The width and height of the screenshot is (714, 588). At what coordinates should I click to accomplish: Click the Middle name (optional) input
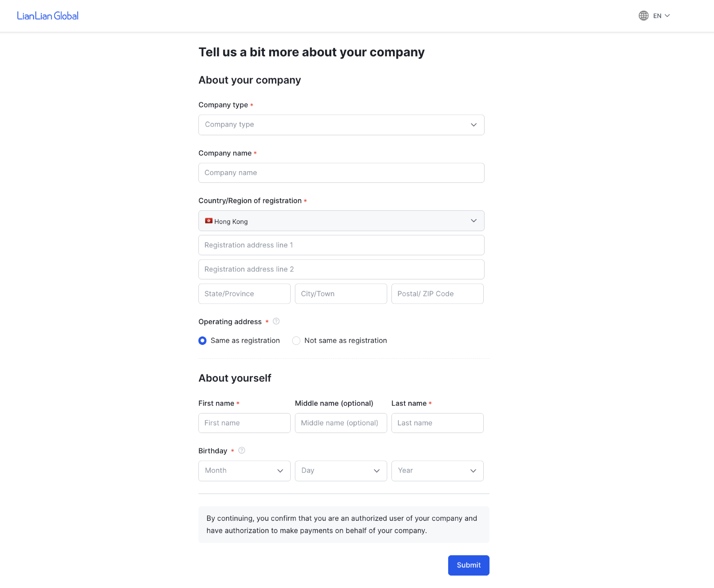point(341,423)
